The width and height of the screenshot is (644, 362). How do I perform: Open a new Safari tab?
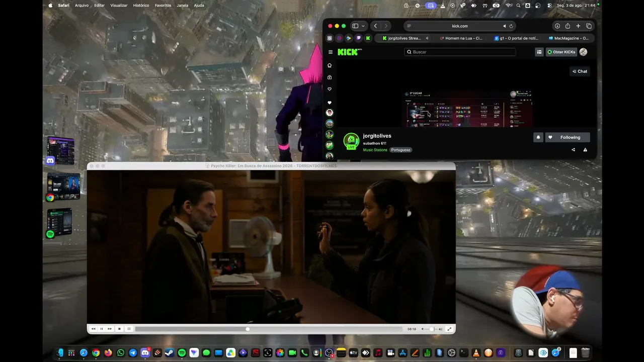point(578,26)
